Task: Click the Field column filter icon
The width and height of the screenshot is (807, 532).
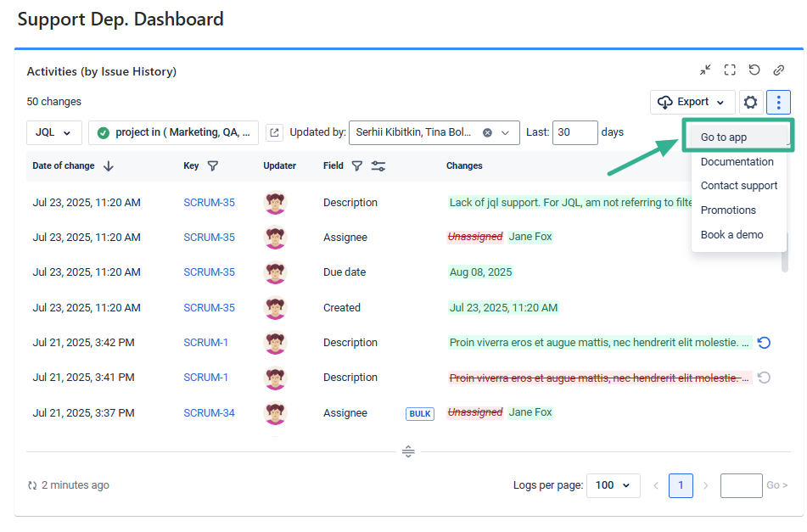Action: 357,166
